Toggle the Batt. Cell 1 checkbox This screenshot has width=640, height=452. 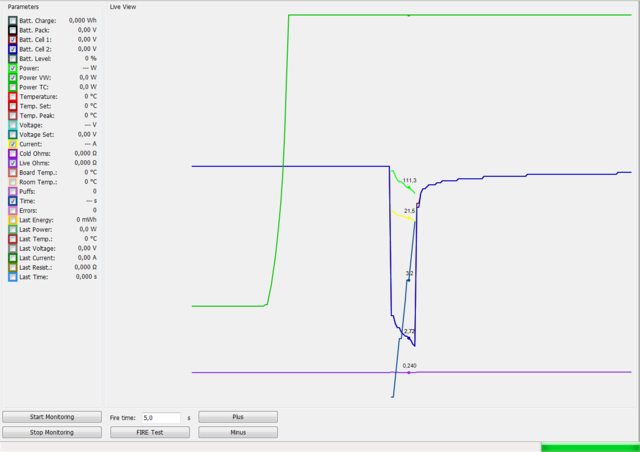pos(12,40)
